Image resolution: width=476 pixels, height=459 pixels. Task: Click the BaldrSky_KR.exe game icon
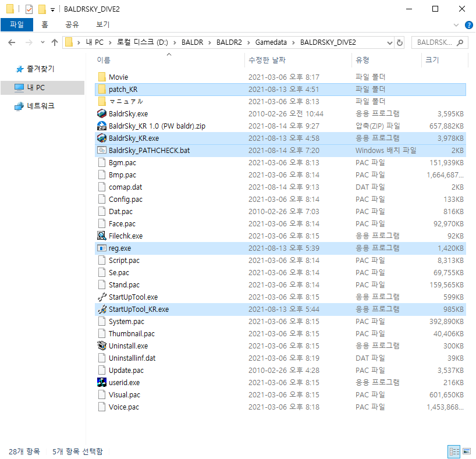click(x=102, y=138)
